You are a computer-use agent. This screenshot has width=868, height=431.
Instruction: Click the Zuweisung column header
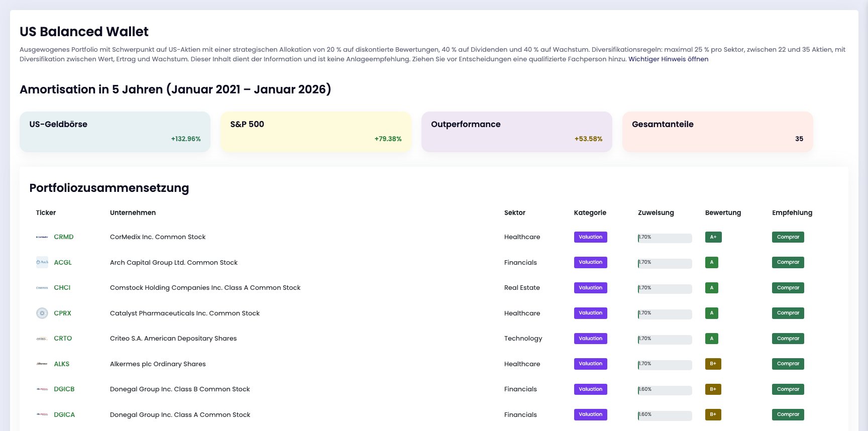[656, 212]
